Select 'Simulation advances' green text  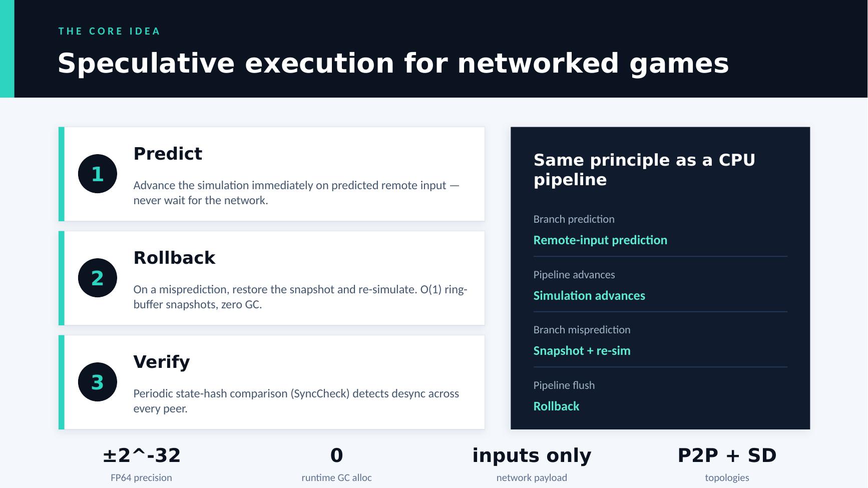[x=589, y=296]
